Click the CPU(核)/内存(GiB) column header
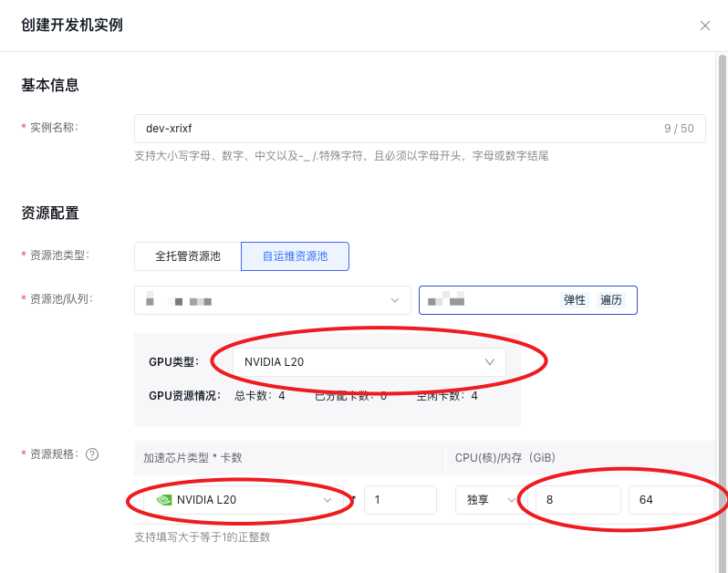 point(505,457)
